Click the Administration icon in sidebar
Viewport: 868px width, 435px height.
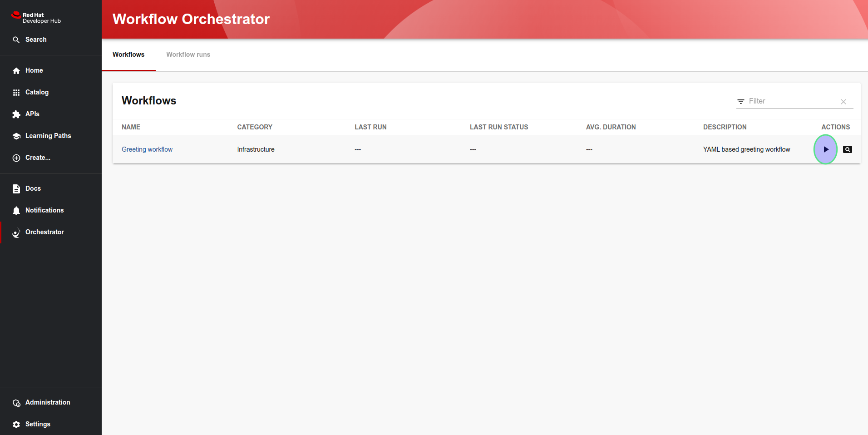16,403
